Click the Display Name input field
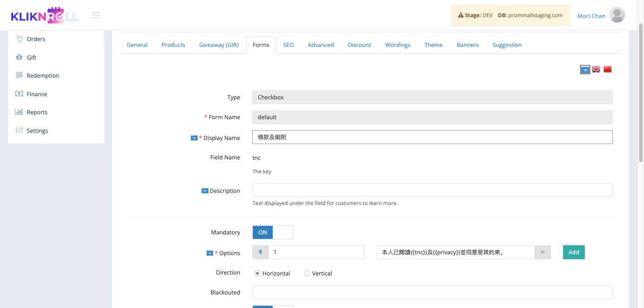Viewport: 644px width, 308px height. coord(432,137)
